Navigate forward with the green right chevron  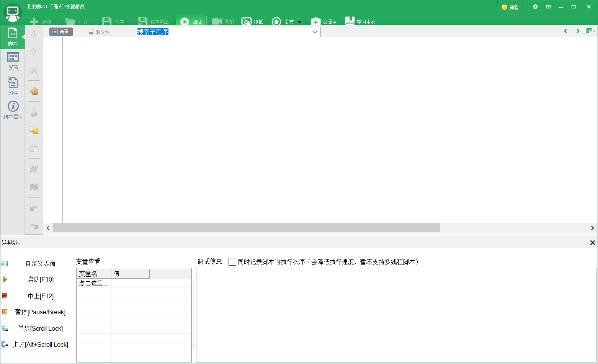[578, 31]
